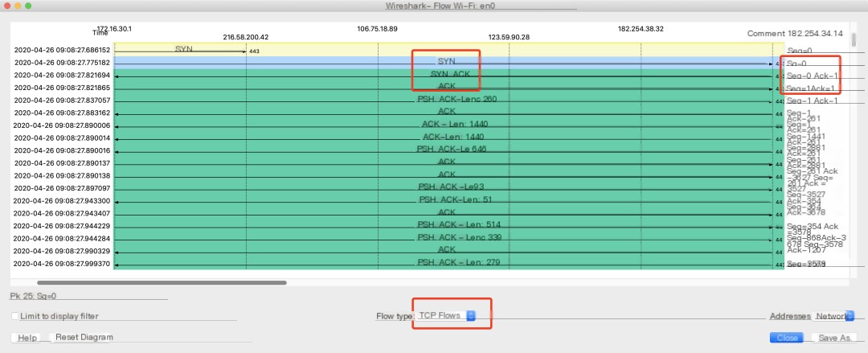Select the SYN, ACK flow row
The height and width of the screenshot is (353, 868).
point(447,74)
